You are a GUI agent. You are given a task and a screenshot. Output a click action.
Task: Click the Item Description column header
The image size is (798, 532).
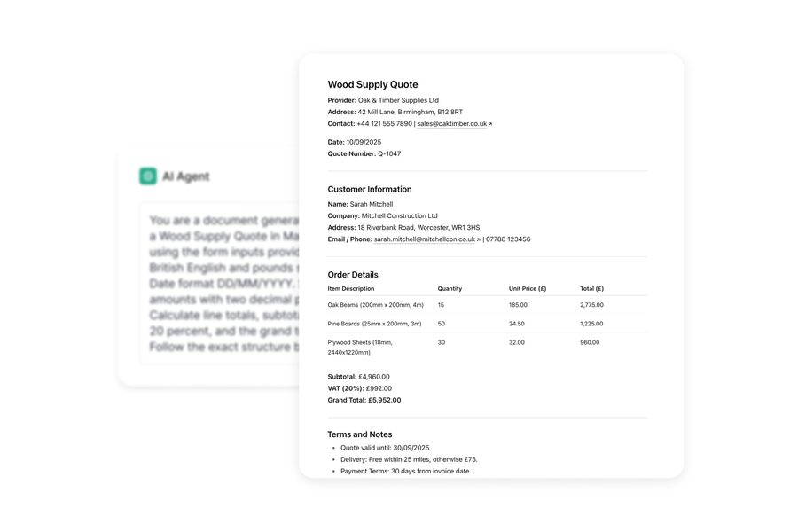pos(350,289)
